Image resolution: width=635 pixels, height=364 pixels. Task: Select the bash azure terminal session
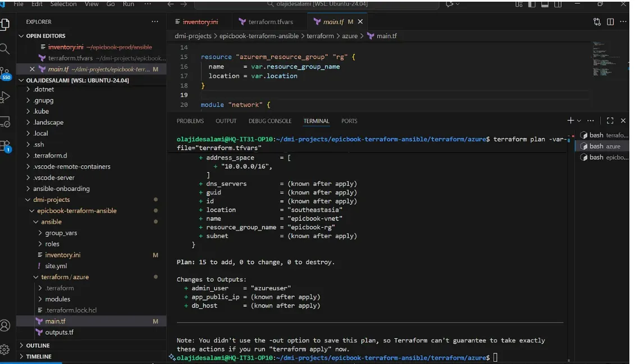point(605,145)
